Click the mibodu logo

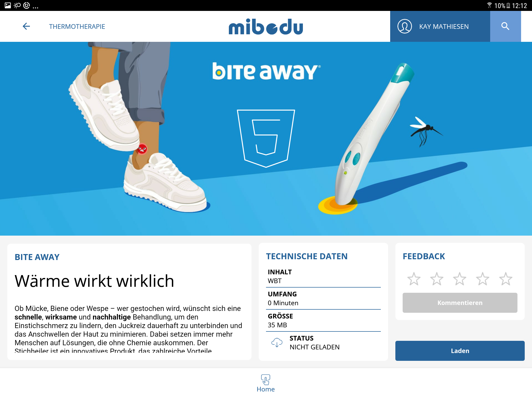(266, 26)
